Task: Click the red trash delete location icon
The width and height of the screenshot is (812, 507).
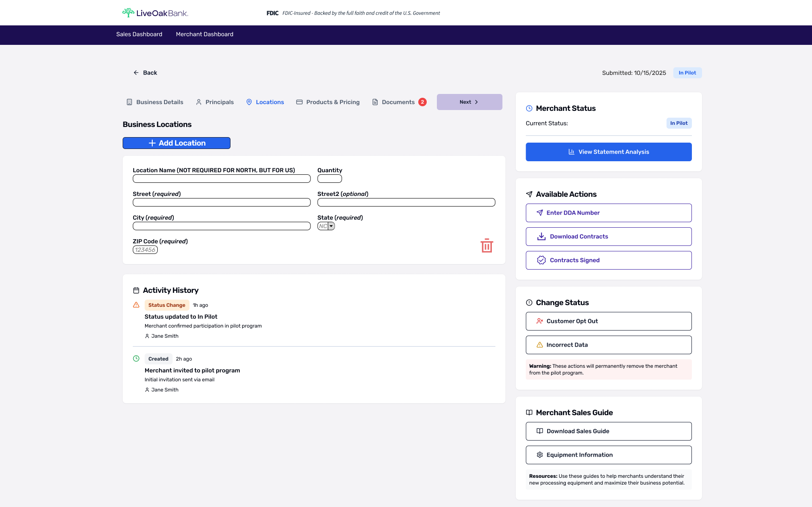Action: pos(487,245)
